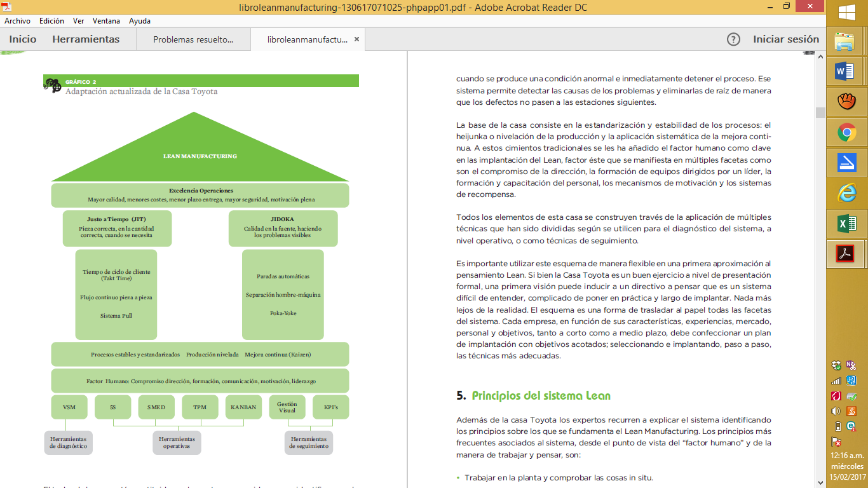Viewport: 868px width, 488px height.
Task: Click the VSM box in diagram
Action: [x=69, y=407]
